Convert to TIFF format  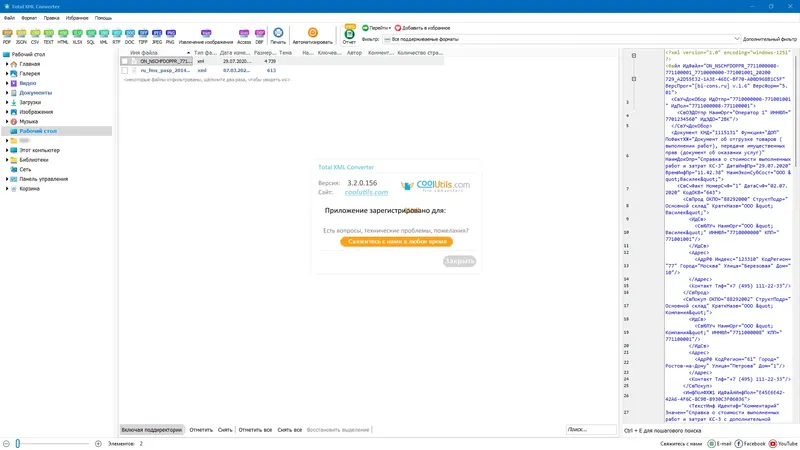(143, 36)
